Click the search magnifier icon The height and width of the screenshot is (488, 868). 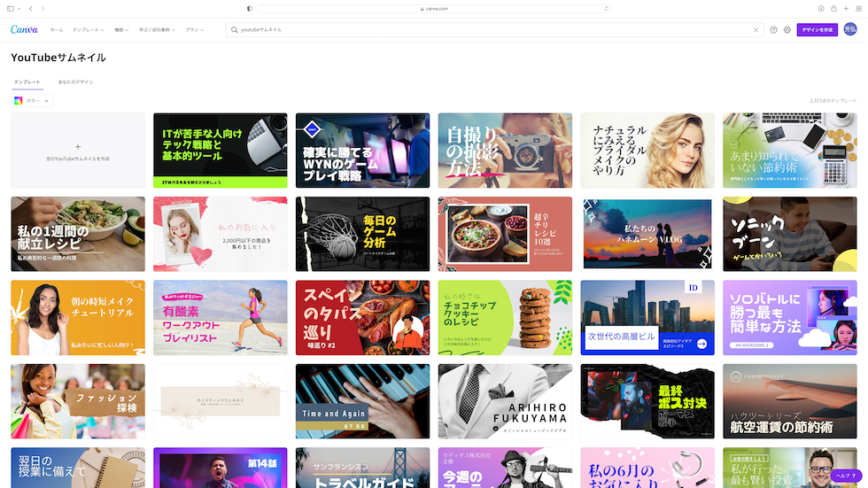point(234,30)
